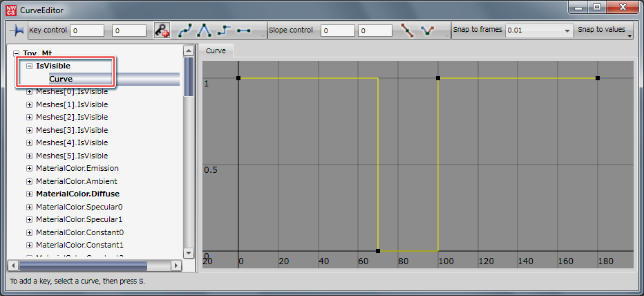Expand the MaterialColor.Emission node
Image resolution: width=644 pixels, height=296 pixels.
[29, 168]
